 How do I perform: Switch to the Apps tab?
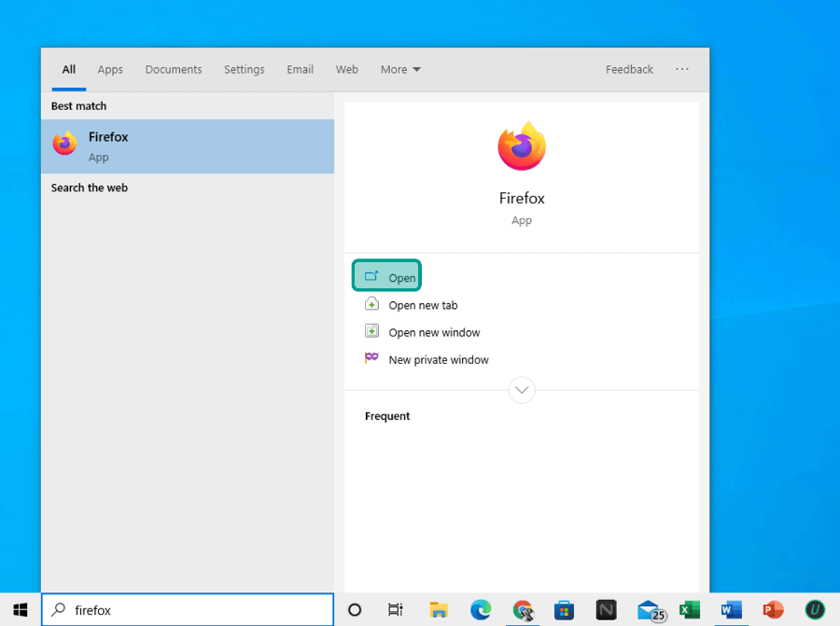[110, 70]
